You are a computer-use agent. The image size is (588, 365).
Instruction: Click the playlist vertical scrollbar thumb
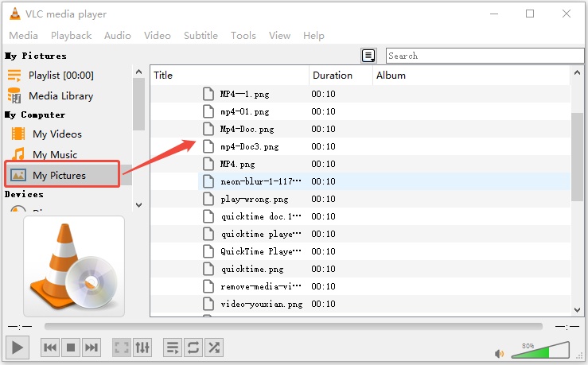point(577,157)
